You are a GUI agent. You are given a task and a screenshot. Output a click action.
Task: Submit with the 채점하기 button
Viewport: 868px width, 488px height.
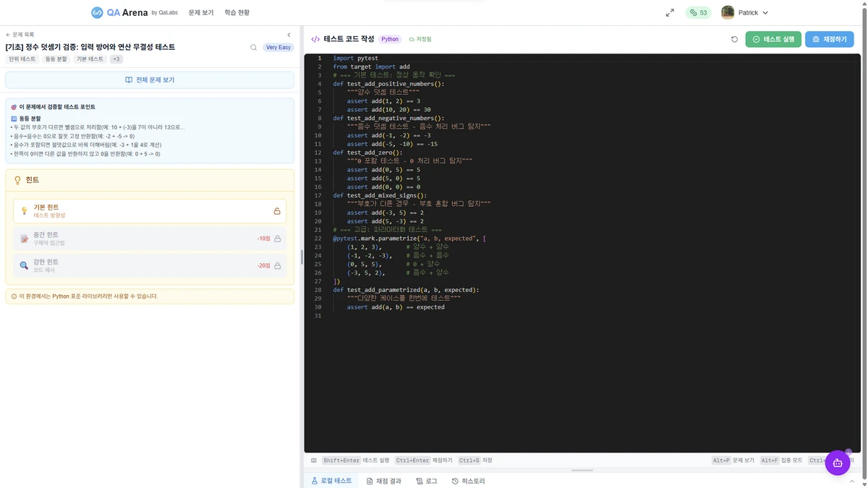[x=829, y=39]
